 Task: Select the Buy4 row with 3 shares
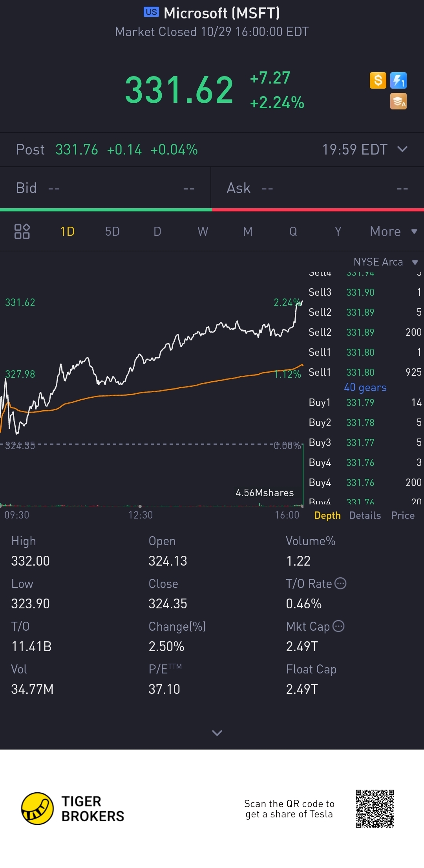[x=365, y=462]
